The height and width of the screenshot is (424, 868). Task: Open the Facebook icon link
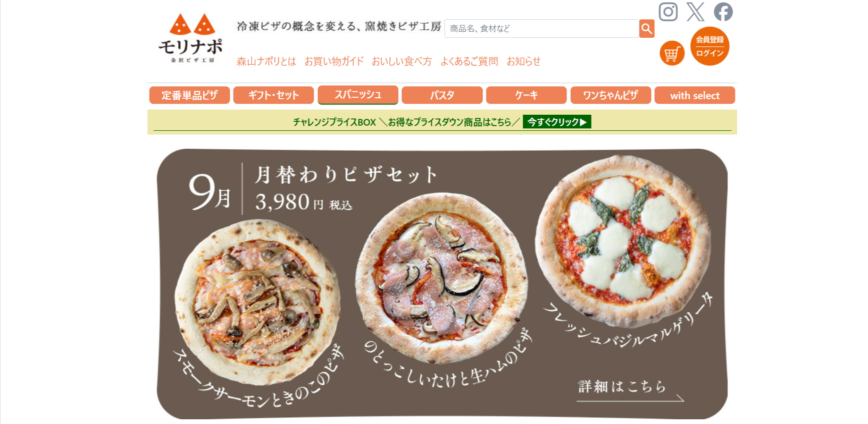(723, 12)
